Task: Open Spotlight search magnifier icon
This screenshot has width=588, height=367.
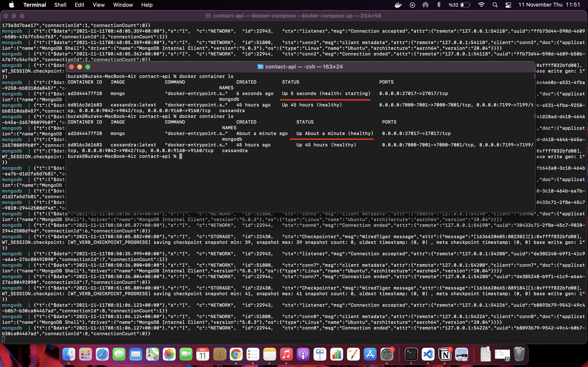Action: pos(495,5)
